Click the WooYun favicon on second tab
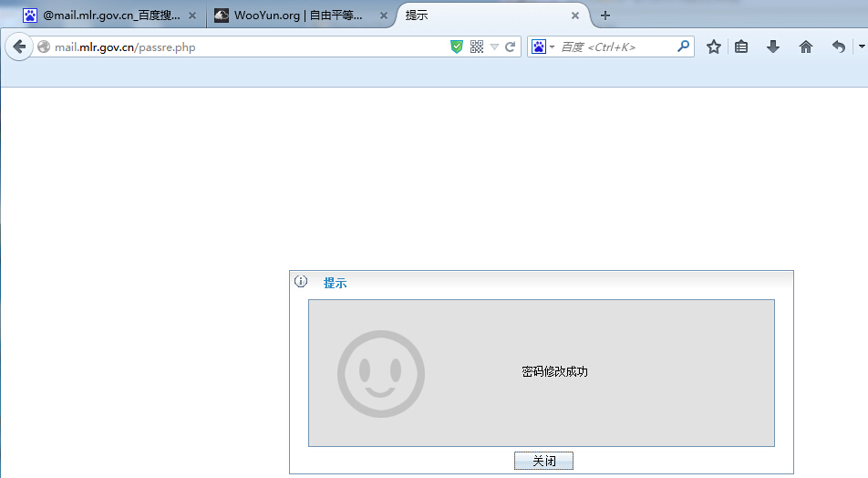 [222, 16]
